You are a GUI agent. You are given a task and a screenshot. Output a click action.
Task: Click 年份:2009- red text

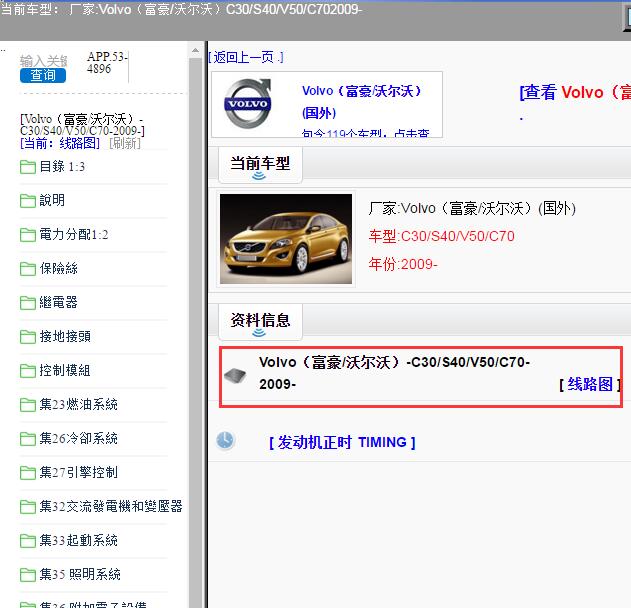[403, 264]
